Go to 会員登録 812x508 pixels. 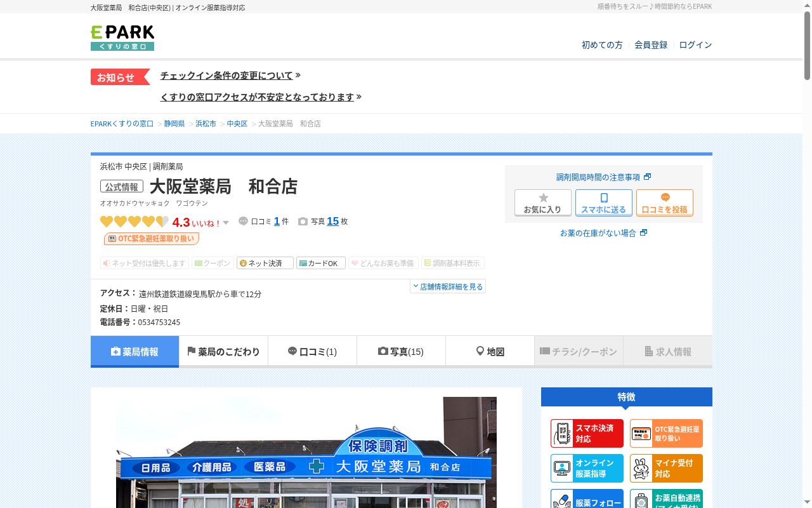651,44
